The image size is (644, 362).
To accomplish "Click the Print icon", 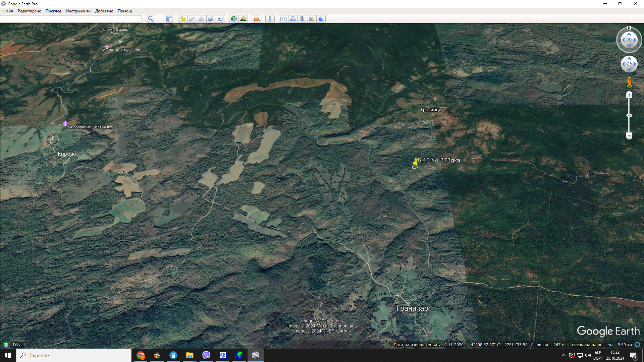I will 293,19.
